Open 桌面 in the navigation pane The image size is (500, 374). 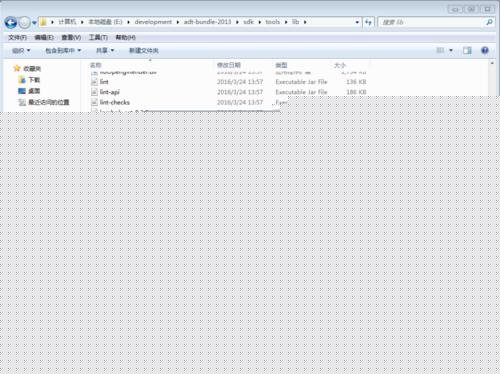pos(34,91)
